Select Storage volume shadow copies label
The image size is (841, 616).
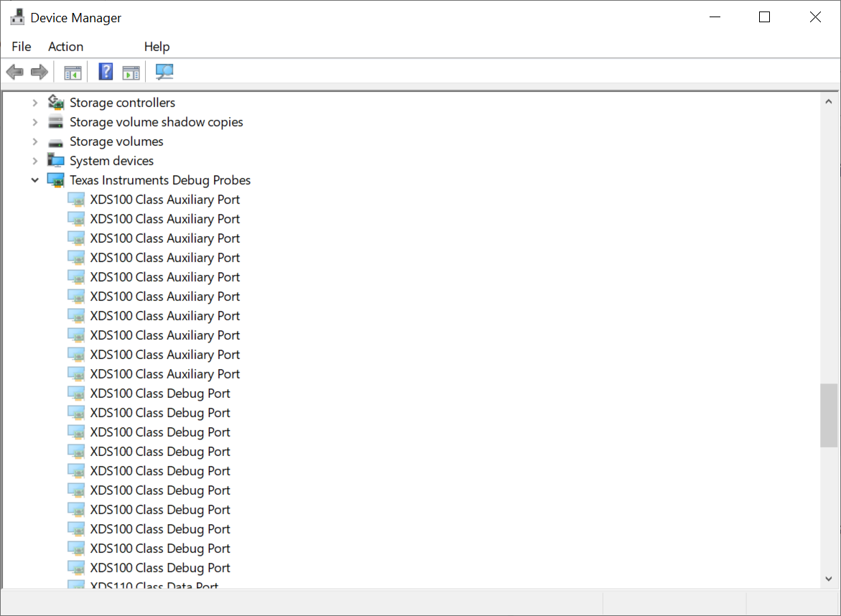tap(156, 122)
